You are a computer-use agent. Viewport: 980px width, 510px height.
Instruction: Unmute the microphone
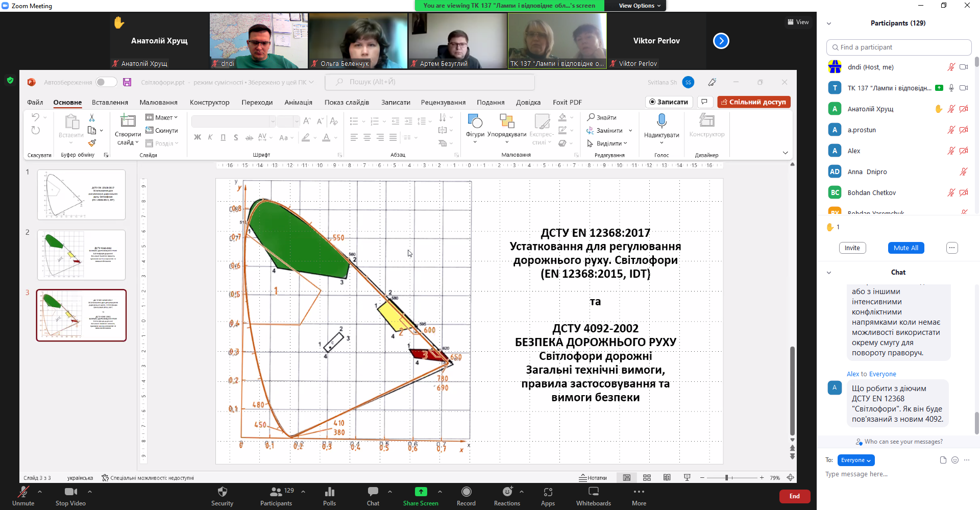click(23, 492)
